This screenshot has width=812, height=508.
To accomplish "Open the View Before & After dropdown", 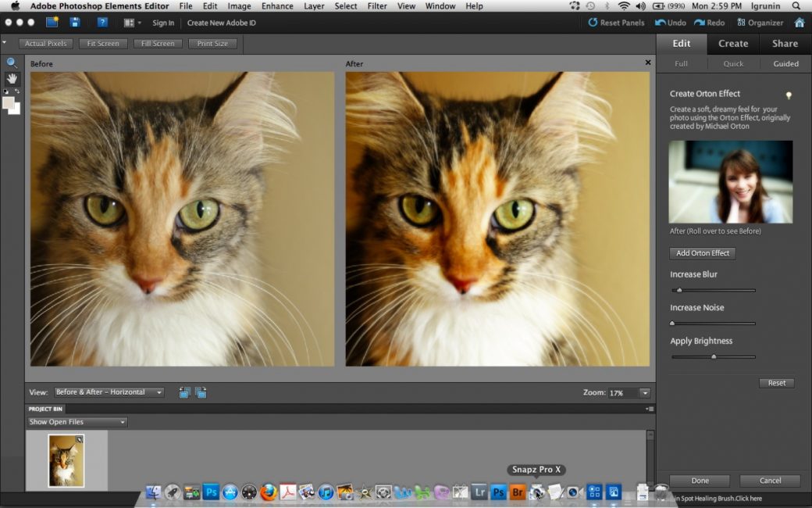I will 109,392.
